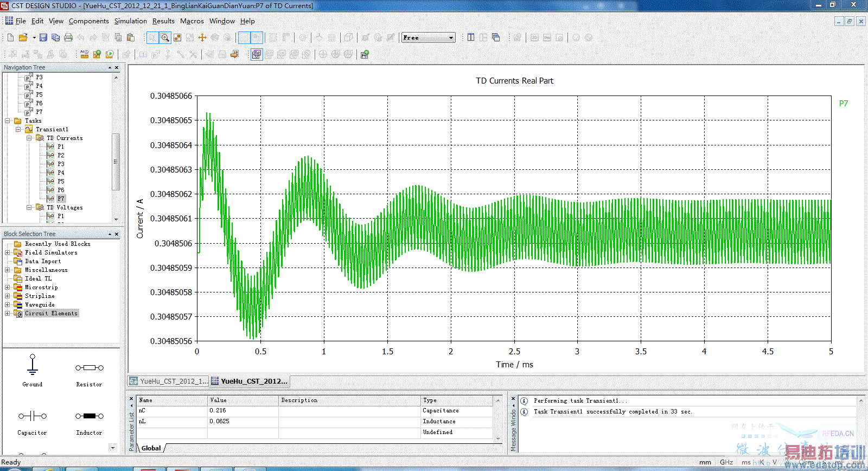Toggle the Real part (Re) plot view
Screen dimensions: 868x471
pos(257,54)
